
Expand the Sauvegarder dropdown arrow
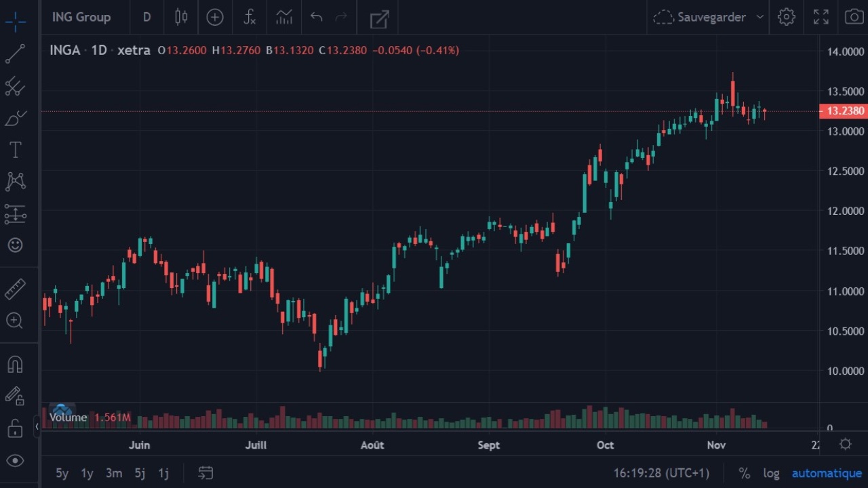pos(759,17)
